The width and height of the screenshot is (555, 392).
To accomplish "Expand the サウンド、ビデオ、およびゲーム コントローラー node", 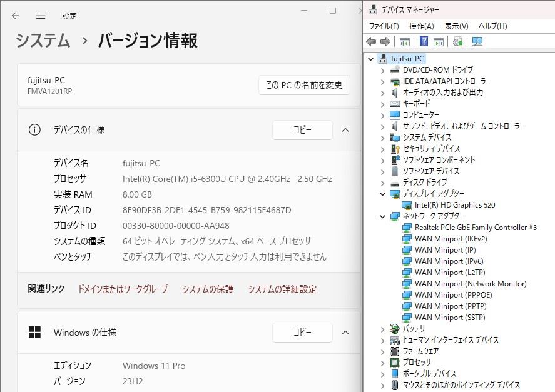I will [383, 127].
